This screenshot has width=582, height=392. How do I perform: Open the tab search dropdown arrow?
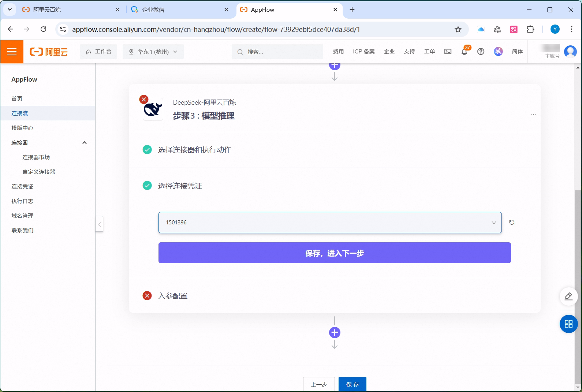(x=10, y=10)
